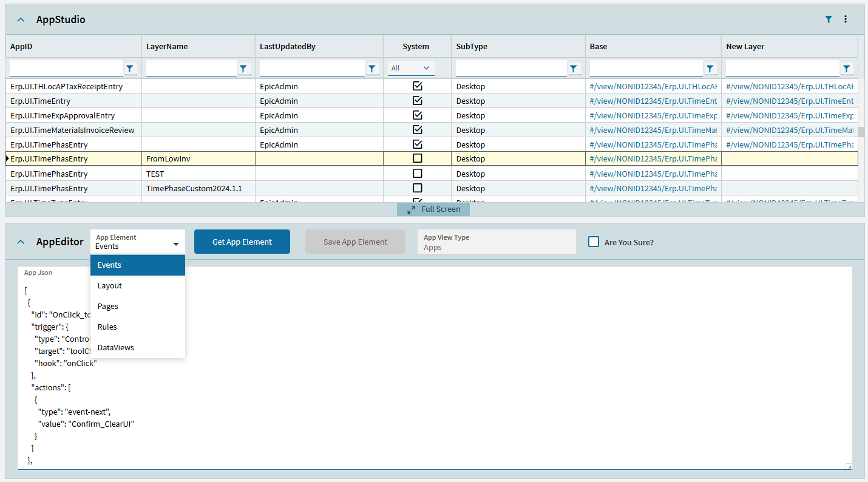
Task: Check the Are You Sure? checkbox
Action: point(594,242)
